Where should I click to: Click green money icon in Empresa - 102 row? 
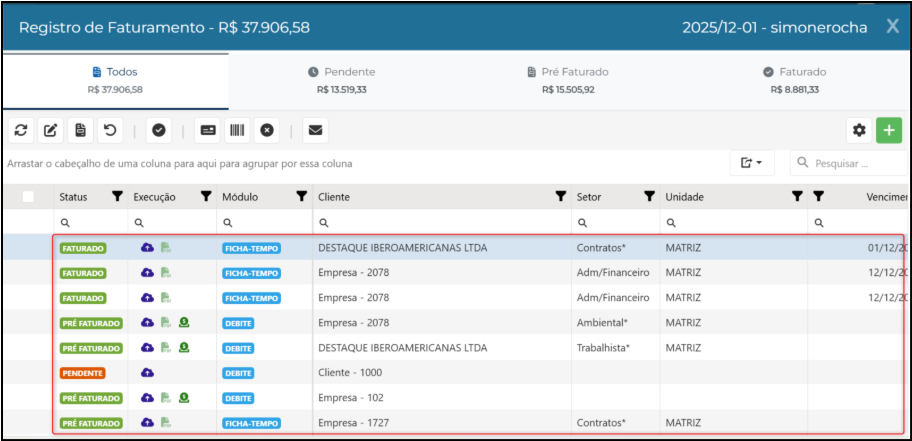[184, 398]
